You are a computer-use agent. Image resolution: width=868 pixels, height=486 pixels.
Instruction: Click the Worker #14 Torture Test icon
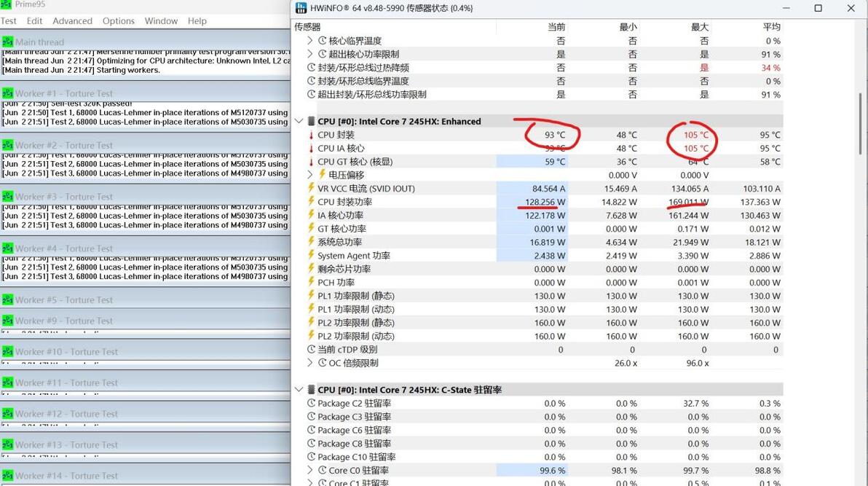[7, 476]
